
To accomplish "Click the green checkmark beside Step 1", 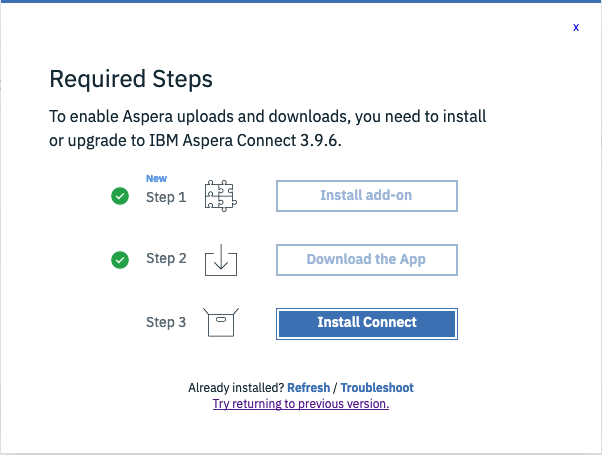I will click(120, 196).
